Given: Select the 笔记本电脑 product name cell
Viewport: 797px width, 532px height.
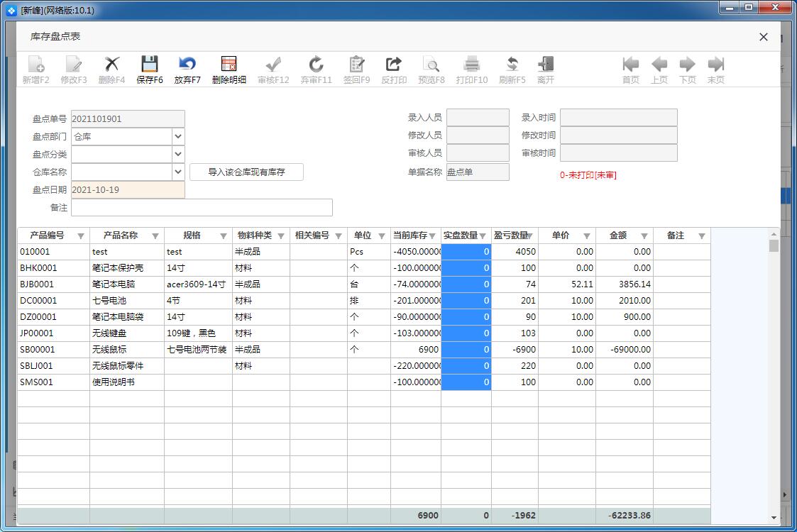Looking at the screenshot, I should pos(127,284).
